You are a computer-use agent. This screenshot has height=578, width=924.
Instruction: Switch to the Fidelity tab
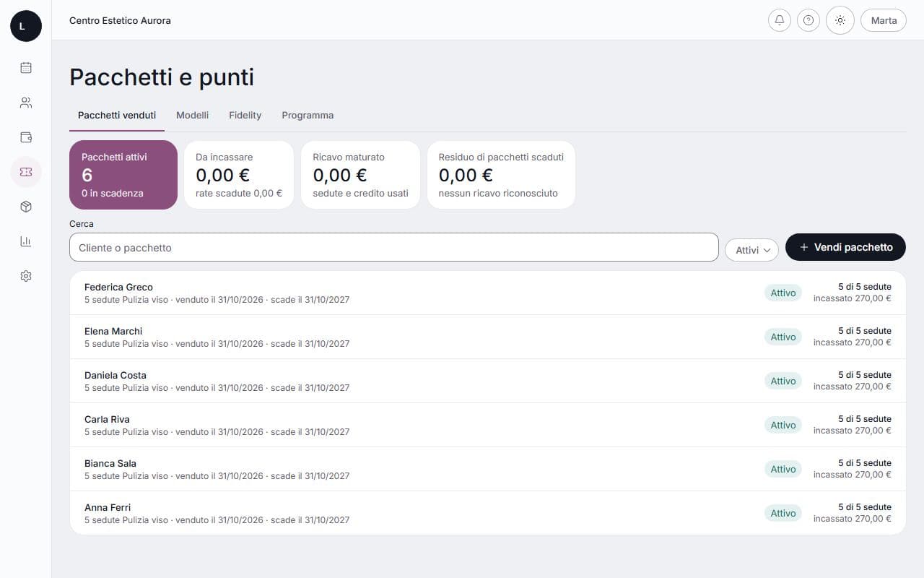tap(245, 116)
